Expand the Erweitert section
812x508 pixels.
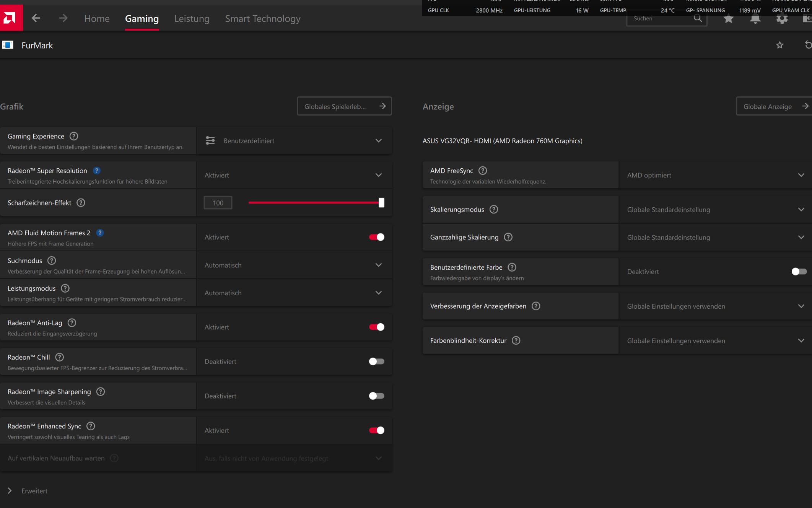[x=28, y=491]
